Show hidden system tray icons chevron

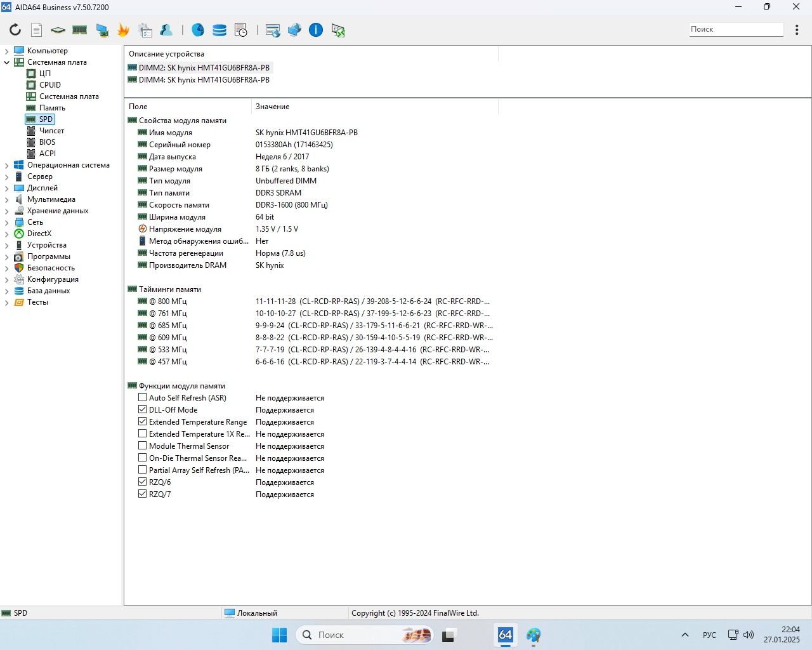[685, 635]
